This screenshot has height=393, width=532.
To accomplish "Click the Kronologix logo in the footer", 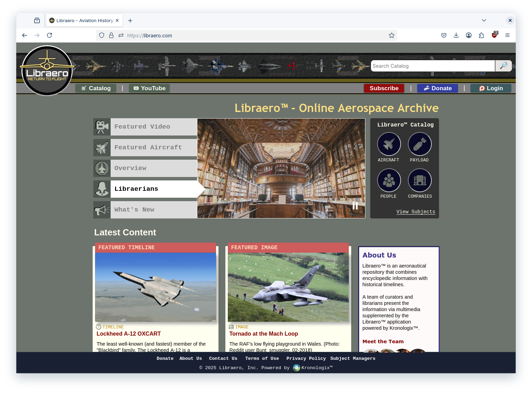I will (x=297, y=368).
